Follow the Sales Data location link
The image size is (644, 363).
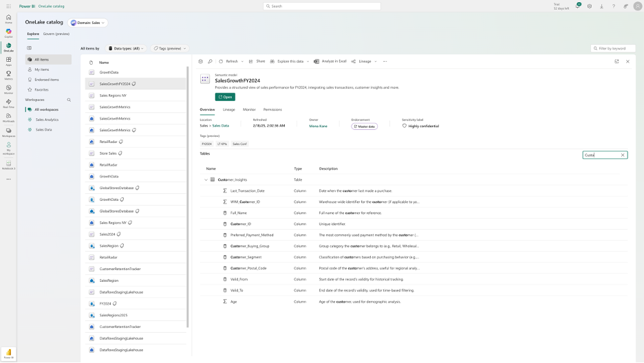[x=221, y=126]
